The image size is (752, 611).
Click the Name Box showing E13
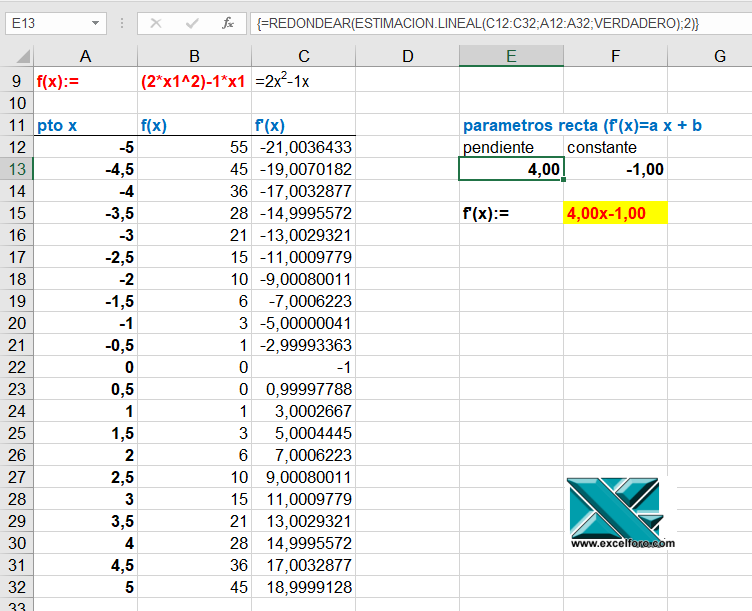click(x=55, y=23)
